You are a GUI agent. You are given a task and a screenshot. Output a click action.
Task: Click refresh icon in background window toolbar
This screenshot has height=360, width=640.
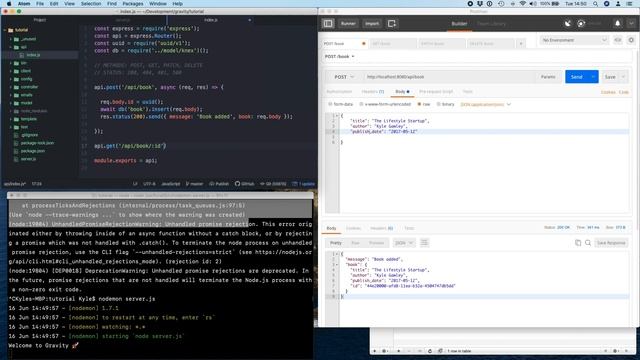click(x=430, y=351)
